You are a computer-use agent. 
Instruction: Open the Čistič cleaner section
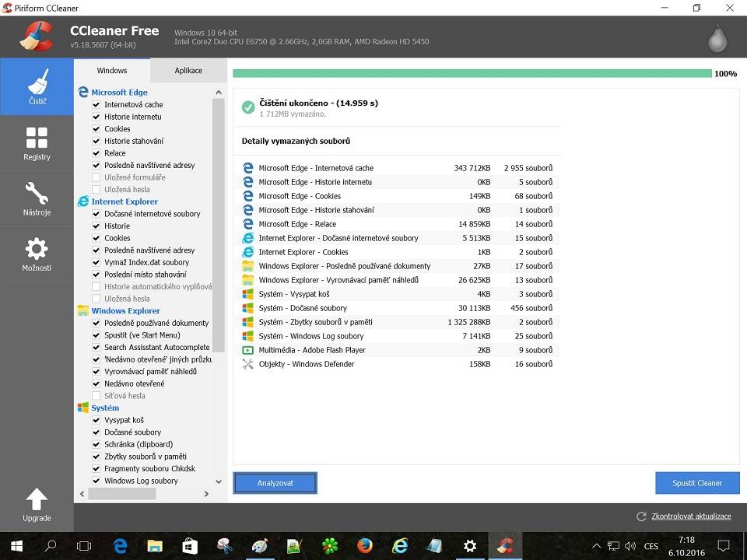37,86
